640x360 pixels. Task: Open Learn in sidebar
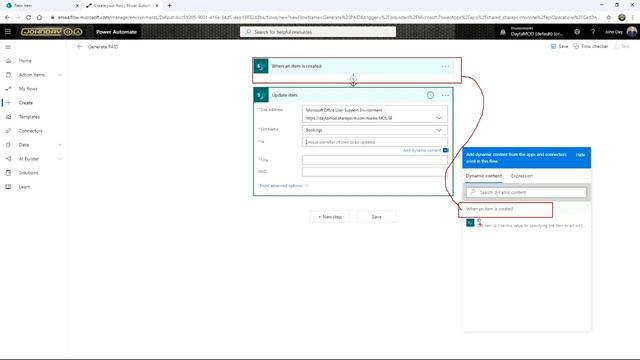(x=24, y=187)
